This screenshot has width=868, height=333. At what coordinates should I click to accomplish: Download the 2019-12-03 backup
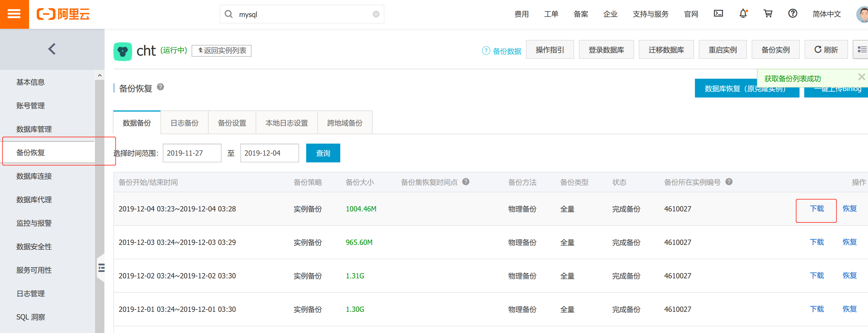tap(817, 242)
